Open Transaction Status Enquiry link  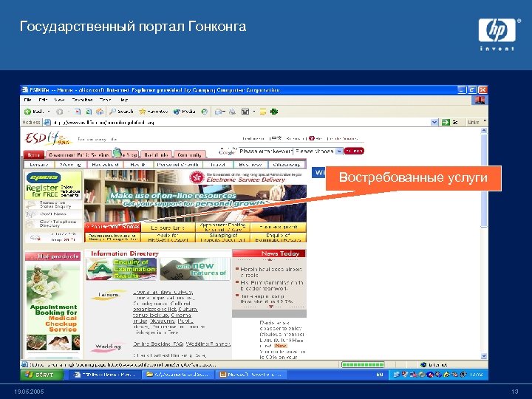pyautogui.click(x=55, y=204)
